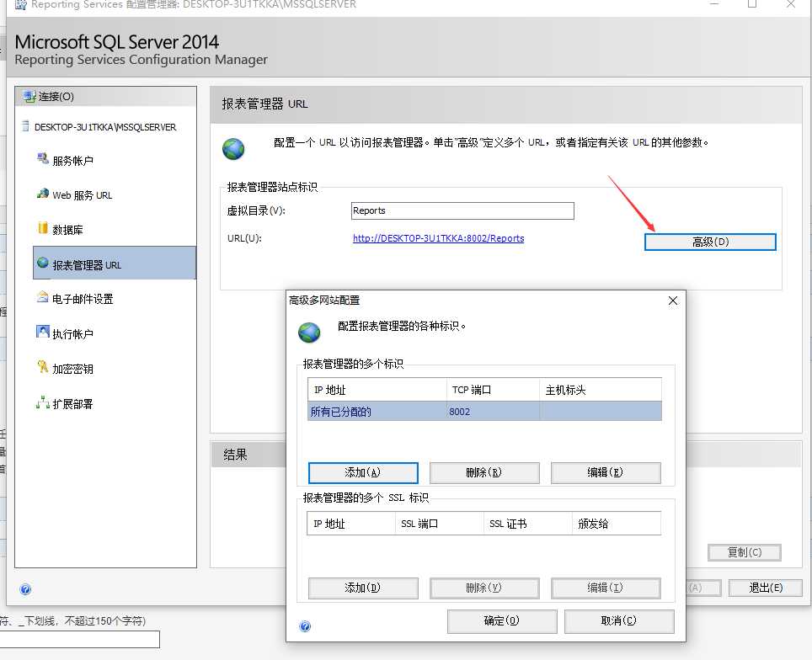Open the 服务帐户 page
Screen dimensions: 812x660
tap(73, 161)
